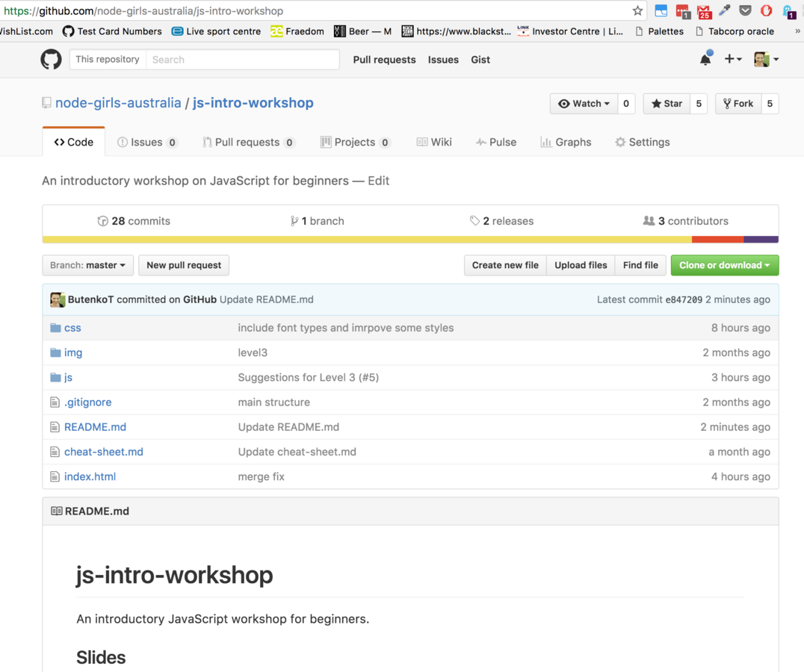Open Test Card Numbers bookmark
This screenshot has height=672, width=804.
pos(112,31)
